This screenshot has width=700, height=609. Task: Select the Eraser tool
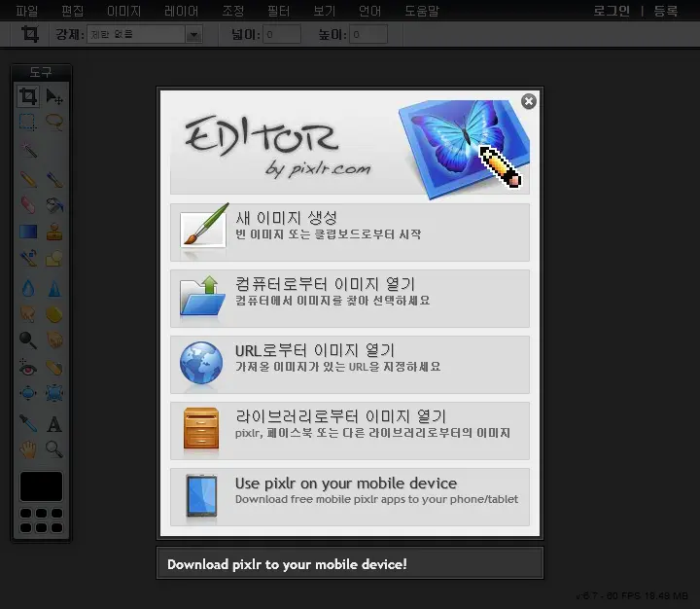tap(28, 205)
